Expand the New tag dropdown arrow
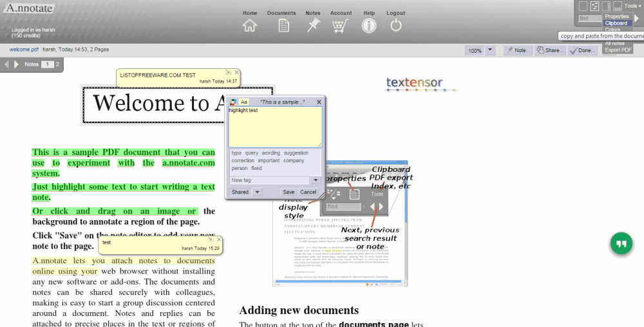The image size is (644, 327). (316, 180)
